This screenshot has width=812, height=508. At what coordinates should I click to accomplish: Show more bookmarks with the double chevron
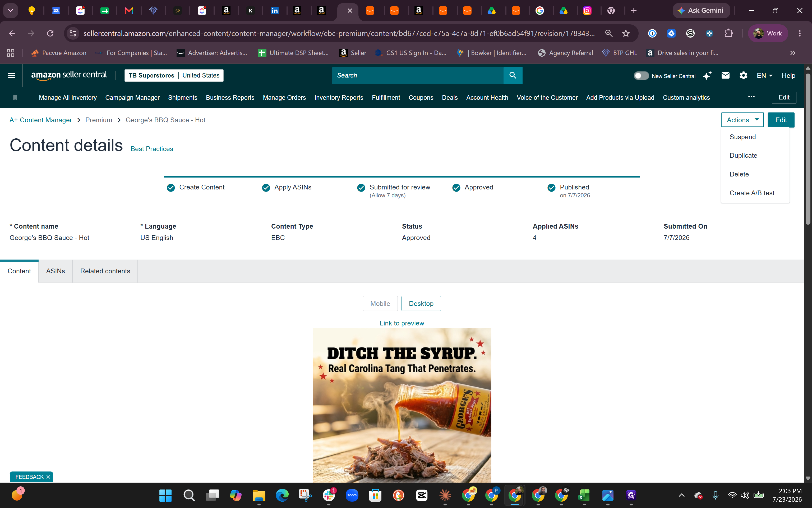tap(793, 53)
